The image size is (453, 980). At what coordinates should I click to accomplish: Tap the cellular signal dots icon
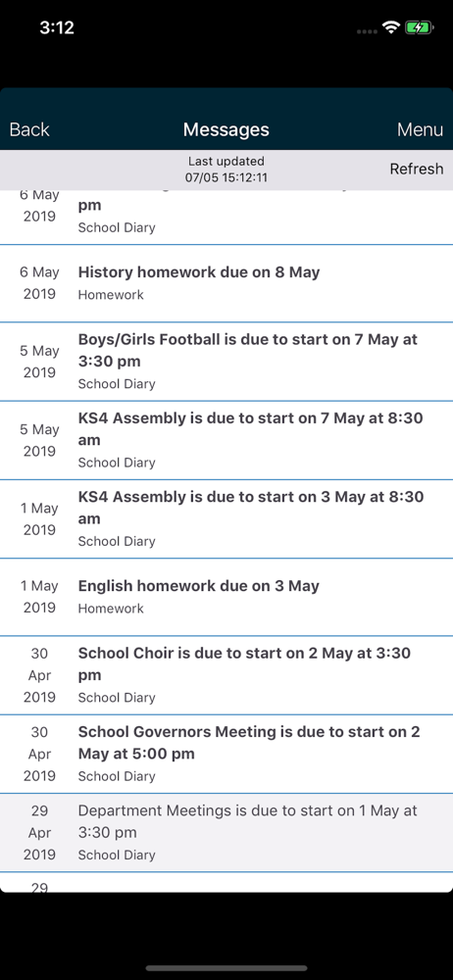point(368,31)
